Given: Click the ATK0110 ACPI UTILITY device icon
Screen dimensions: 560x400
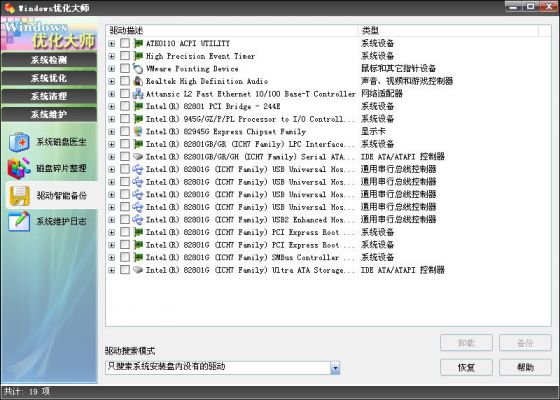Looking at the screenshot, I should point(138,44).
